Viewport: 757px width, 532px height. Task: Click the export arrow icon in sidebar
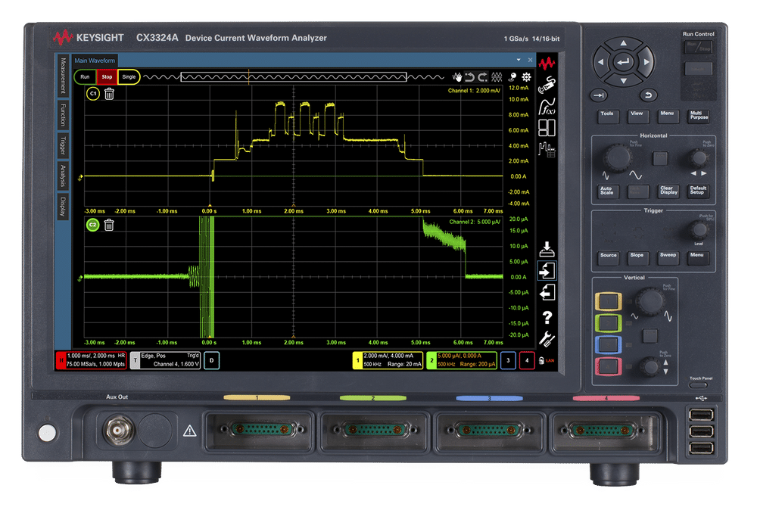[547, 293]
